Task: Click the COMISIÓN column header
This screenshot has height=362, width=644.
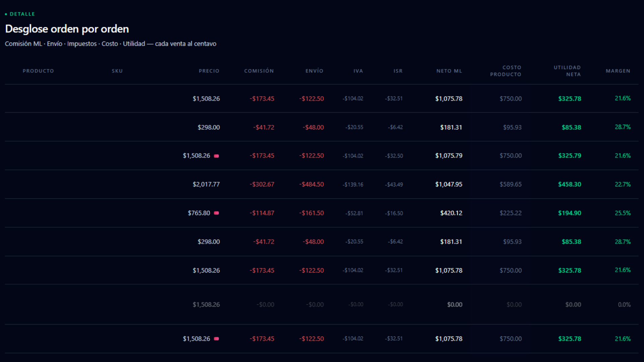Action: coord(259,71)
